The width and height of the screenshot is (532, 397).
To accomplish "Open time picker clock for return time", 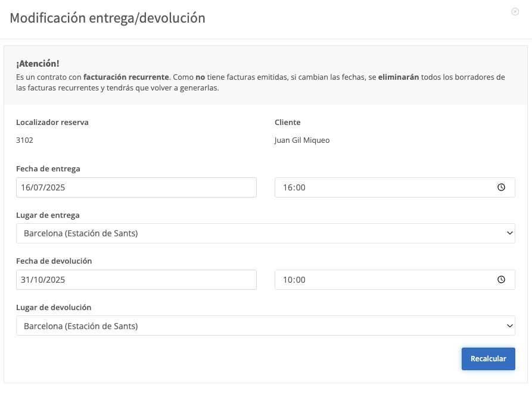I will [501, 279].
